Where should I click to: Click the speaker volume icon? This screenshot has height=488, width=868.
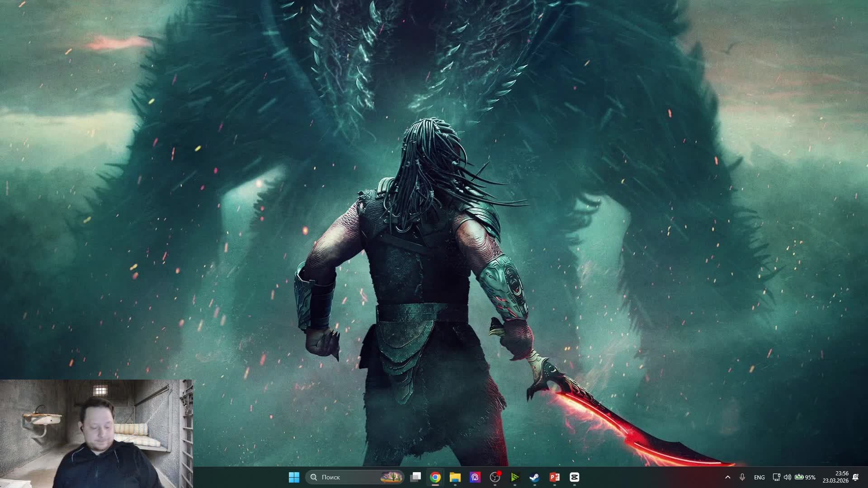787,477
